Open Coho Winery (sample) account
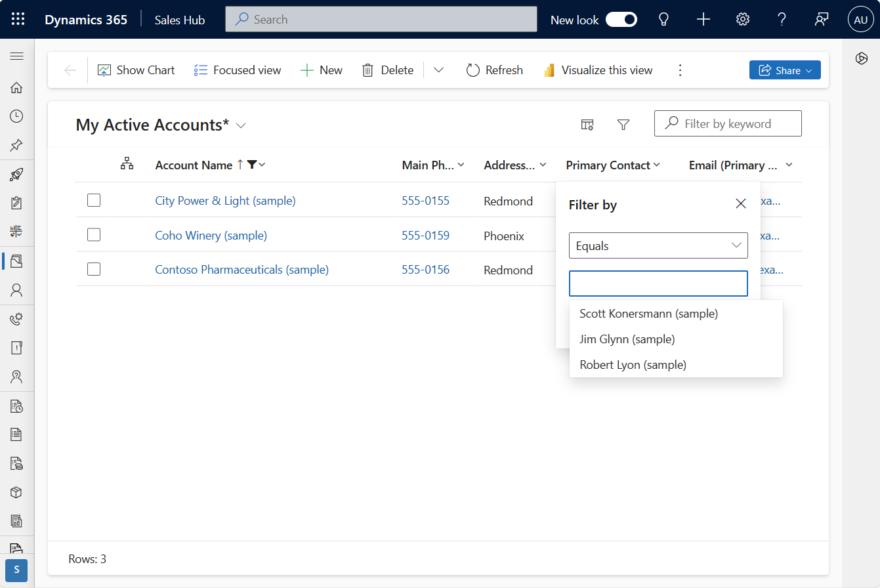 (x=211, y=235)
